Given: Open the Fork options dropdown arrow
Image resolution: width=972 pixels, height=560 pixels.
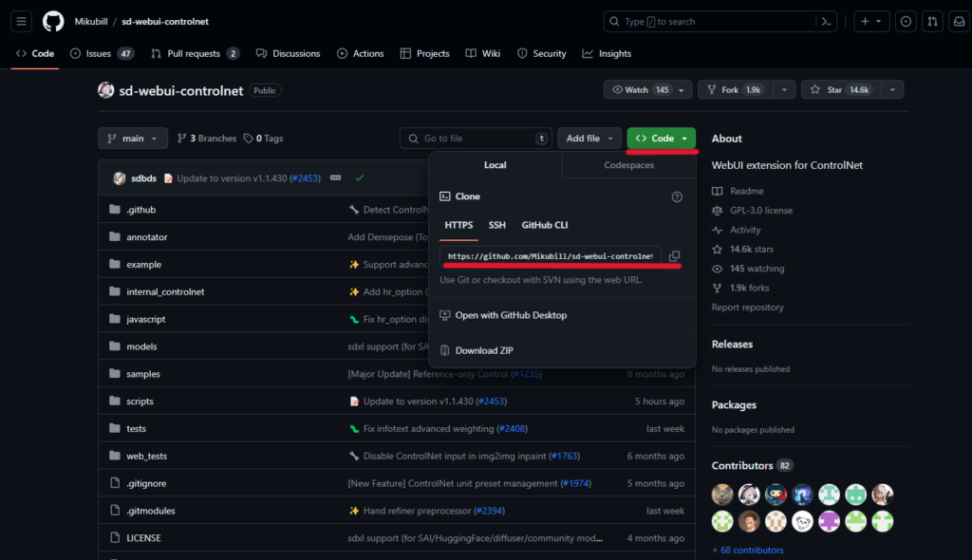Looking at the screenshot, I should (x=784, y=90).
